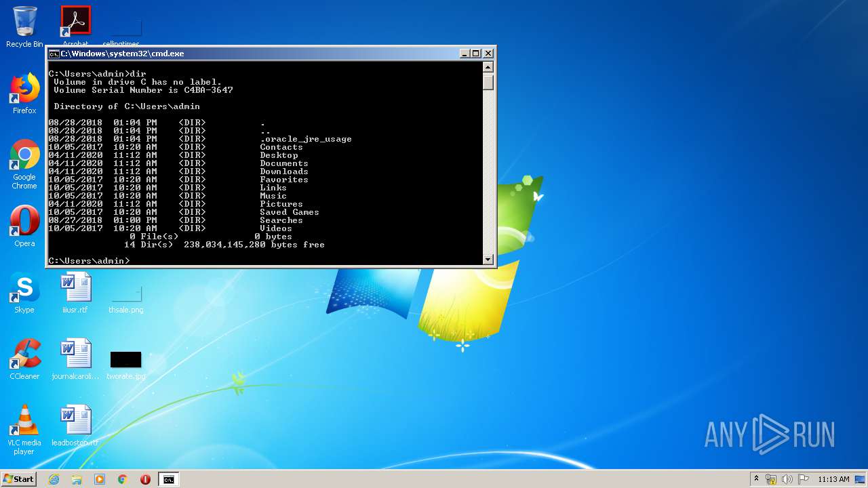Click the bottom C:\Users\admin> prompt
Viewport: 868px width, 488px height.
point(89,261)
